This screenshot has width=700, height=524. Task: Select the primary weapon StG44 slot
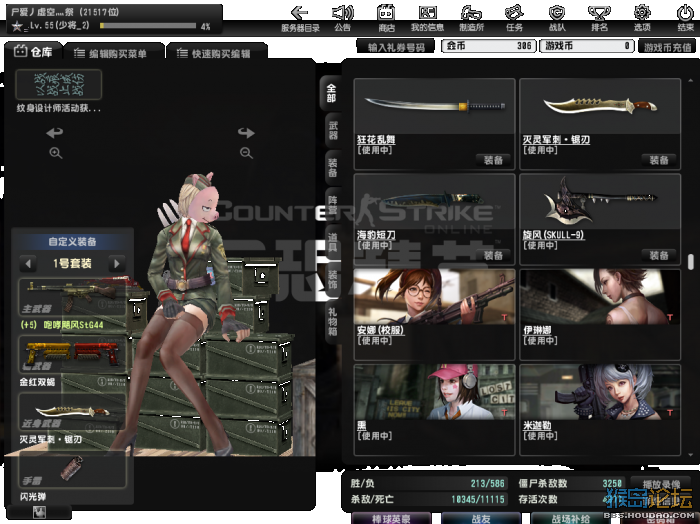click(x=72, y=297)
